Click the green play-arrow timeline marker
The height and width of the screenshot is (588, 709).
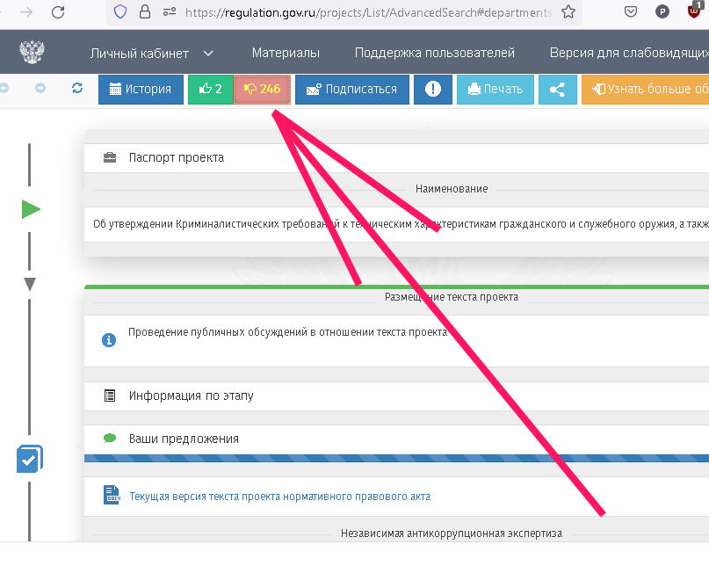point(31,209)
